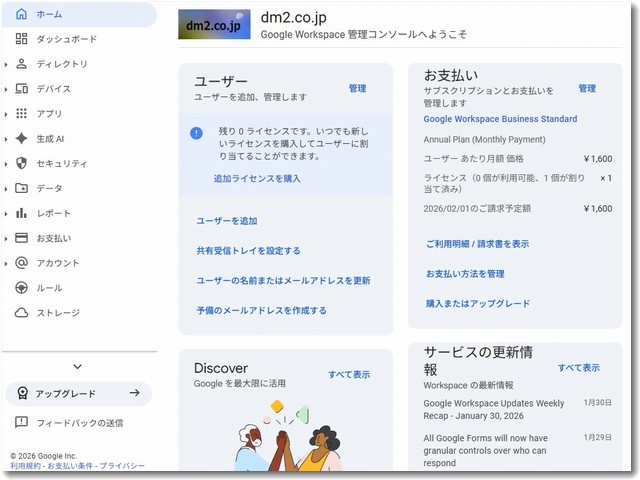640x480 pixels.
Task: Click the Dashboard grid icon
Action: [21, 39]
